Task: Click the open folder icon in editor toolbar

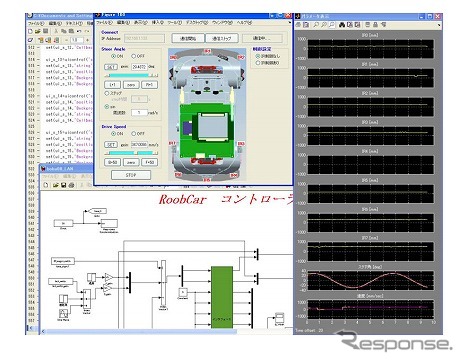Action: pos(38,31)
